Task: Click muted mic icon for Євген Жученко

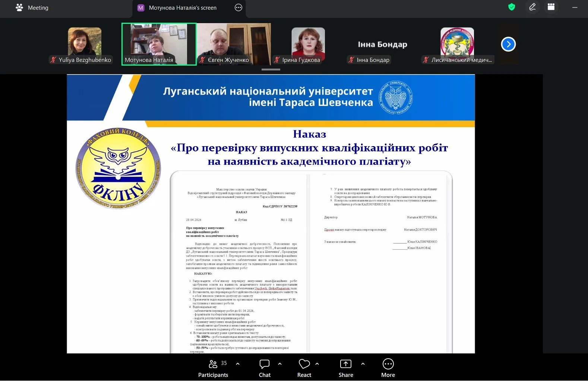Action: tap(202, 60)
